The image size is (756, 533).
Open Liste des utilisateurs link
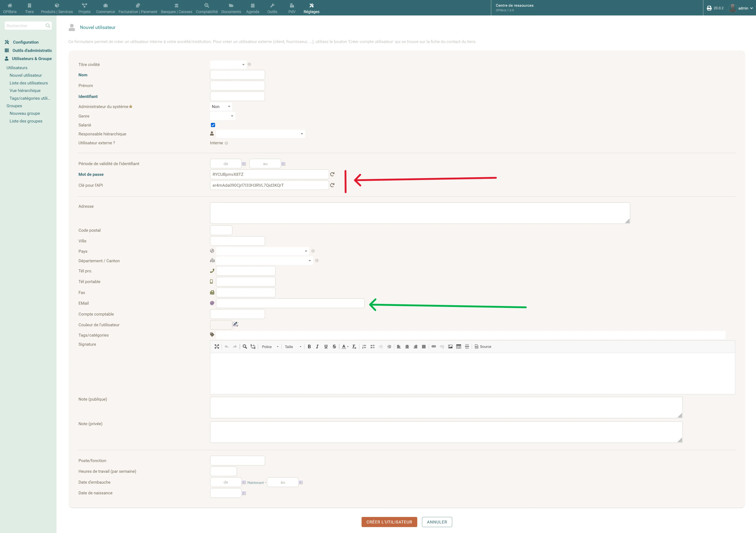coord(29,83)
